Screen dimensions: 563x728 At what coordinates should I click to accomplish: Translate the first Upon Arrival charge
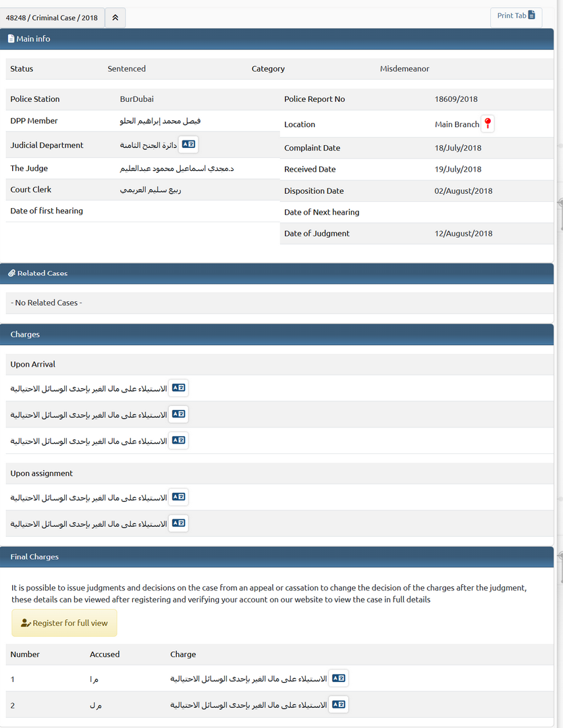179,388
